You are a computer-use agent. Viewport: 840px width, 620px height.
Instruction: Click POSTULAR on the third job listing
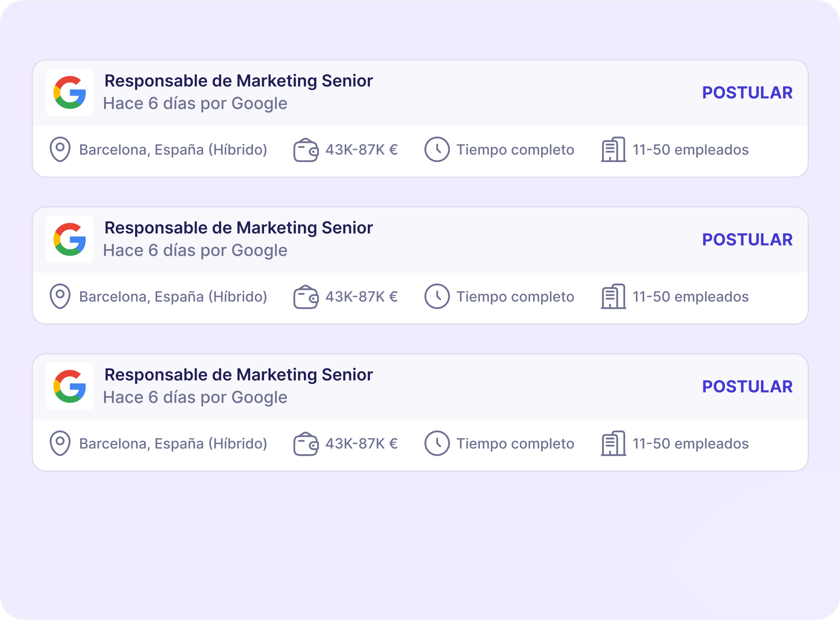(x=747, y=386)
